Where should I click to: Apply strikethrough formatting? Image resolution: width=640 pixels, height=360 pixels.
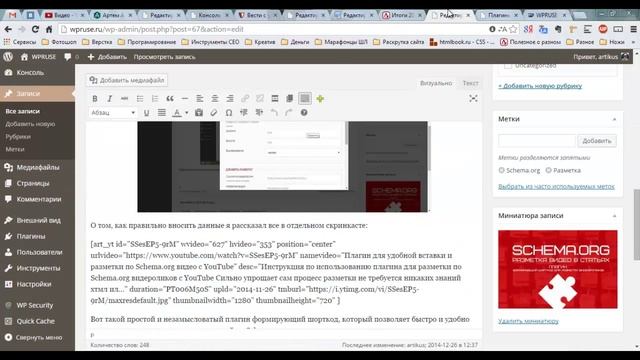124,99
